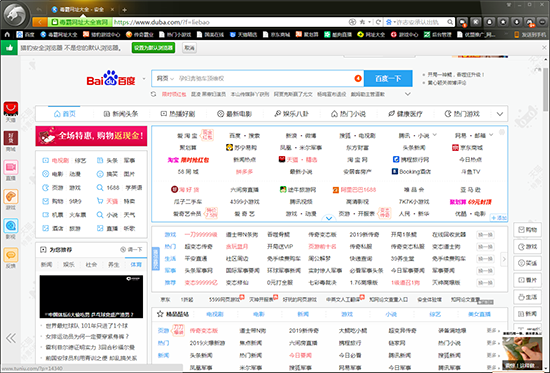The width and height of the screenshot is (550, 373).
Task: Open the orange chat bubble 反馈 sidebar icon
Action: coord(11,255)
